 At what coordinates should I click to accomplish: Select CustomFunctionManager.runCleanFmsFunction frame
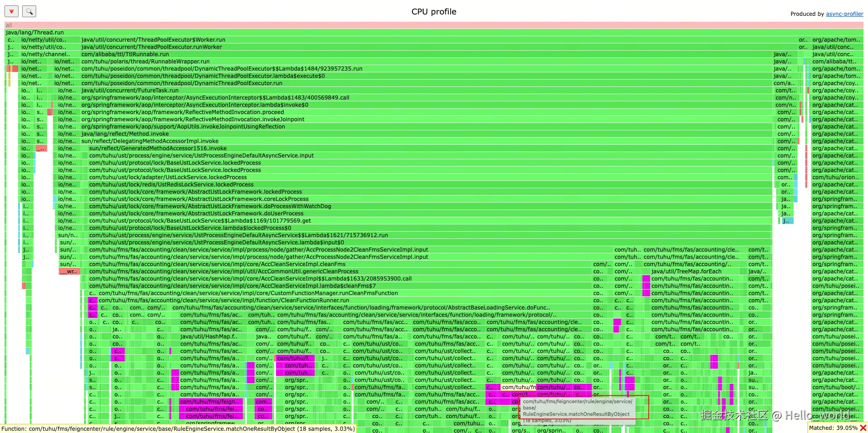click(345, 293)
